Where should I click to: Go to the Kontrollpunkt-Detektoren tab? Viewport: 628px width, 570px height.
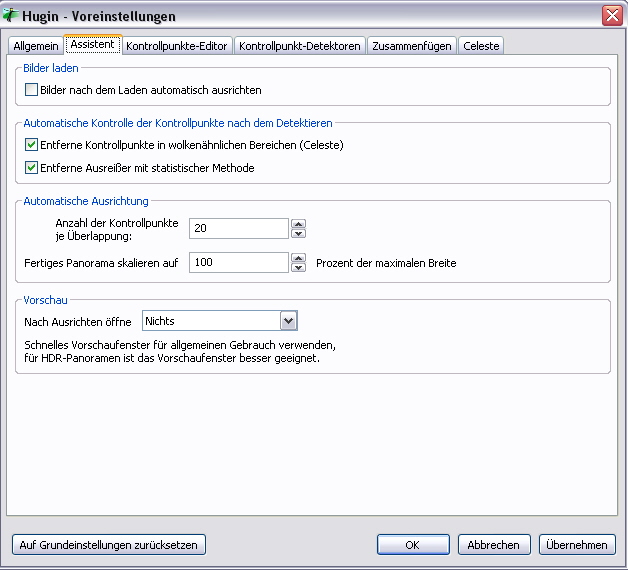click(300, 46)
